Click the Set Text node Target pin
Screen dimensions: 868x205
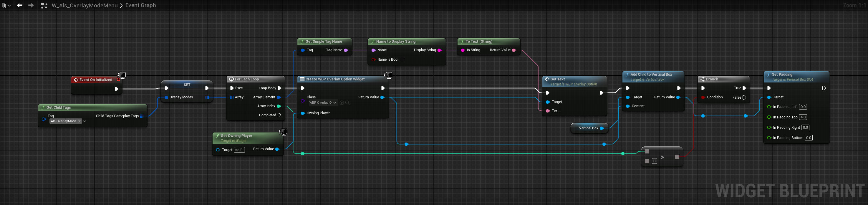pos(548,102)
